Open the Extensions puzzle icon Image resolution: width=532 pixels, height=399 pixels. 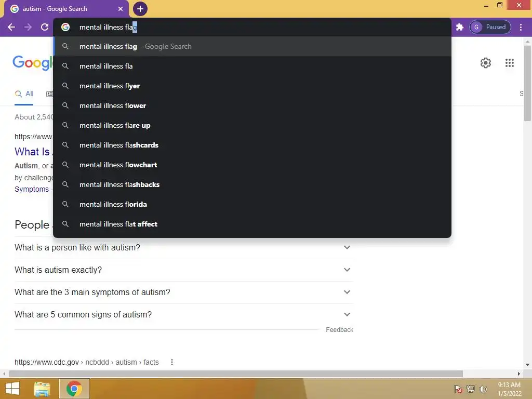pos(460,27)
